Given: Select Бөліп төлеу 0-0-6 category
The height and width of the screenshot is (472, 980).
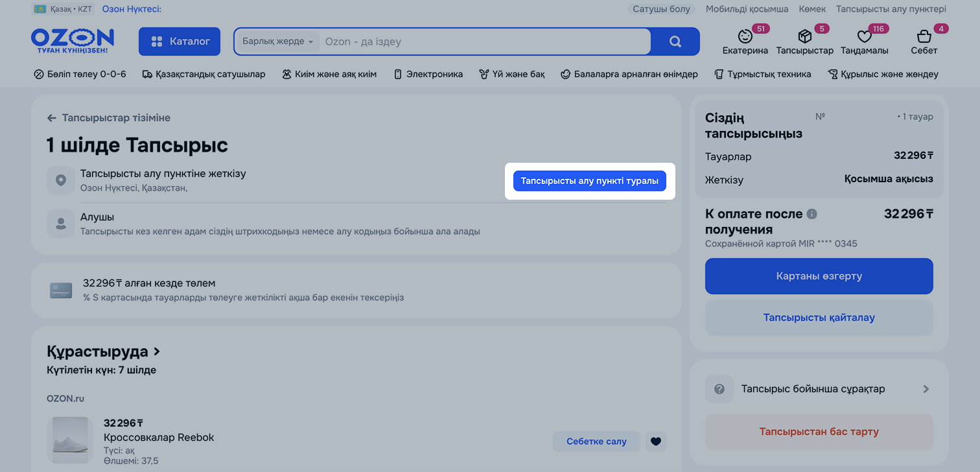Looking at the screenshot, I should coord(80,74).
